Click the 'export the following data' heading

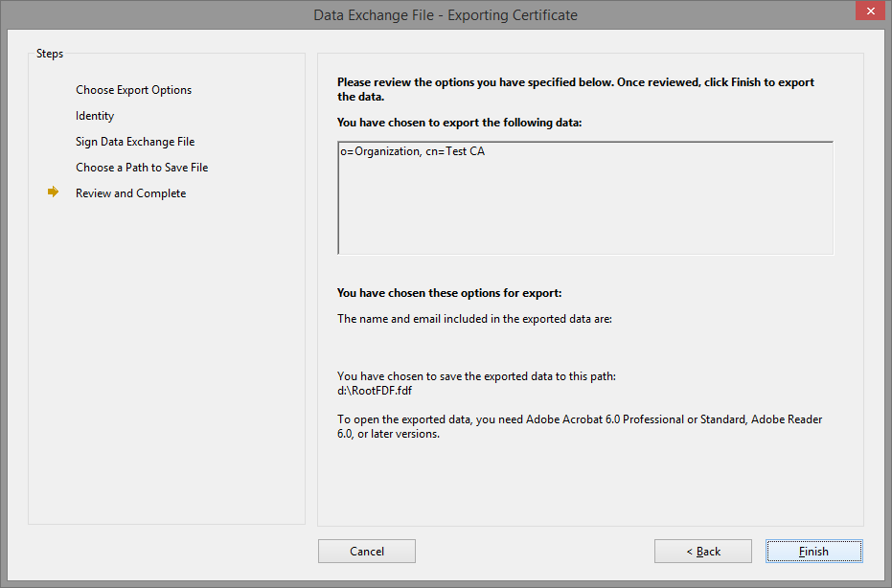point(460,123)
